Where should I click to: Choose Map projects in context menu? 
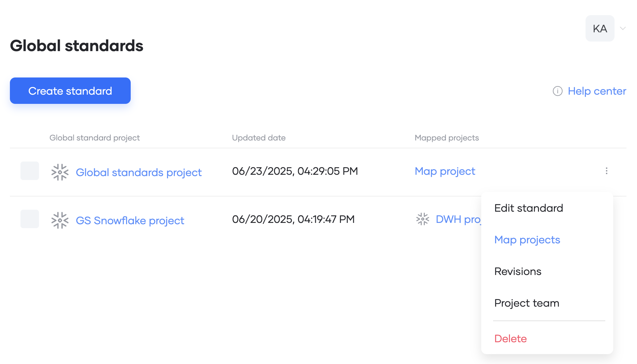click(527, 240)
